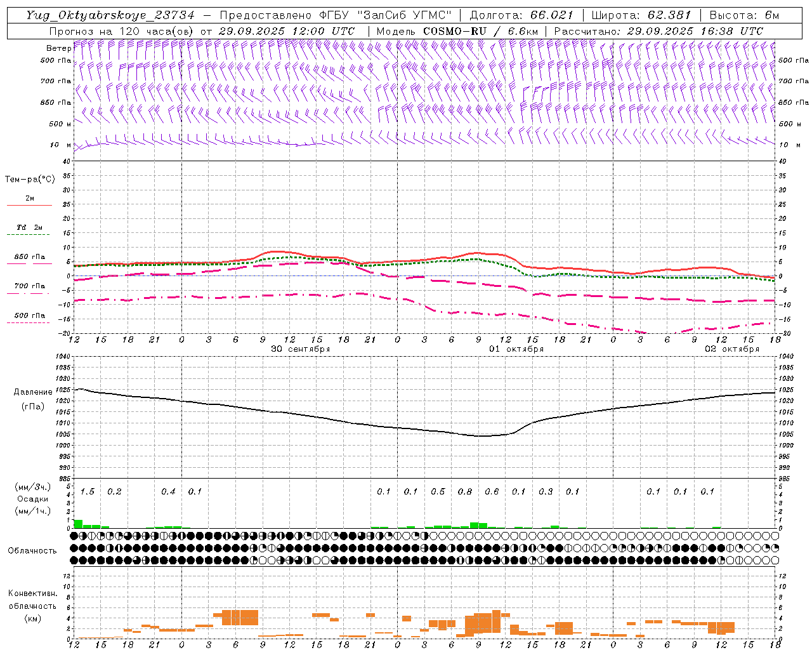Click the 0.6 precipitation amount value
This screenshot has width=812, height=650.
coord(492,492)
